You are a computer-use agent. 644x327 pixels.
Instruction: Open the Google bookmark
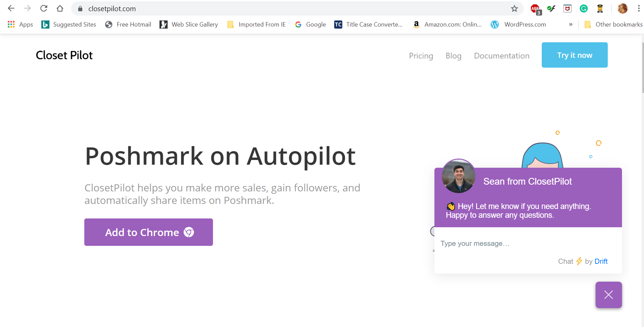pyautogui.click(x=310, y=24)
